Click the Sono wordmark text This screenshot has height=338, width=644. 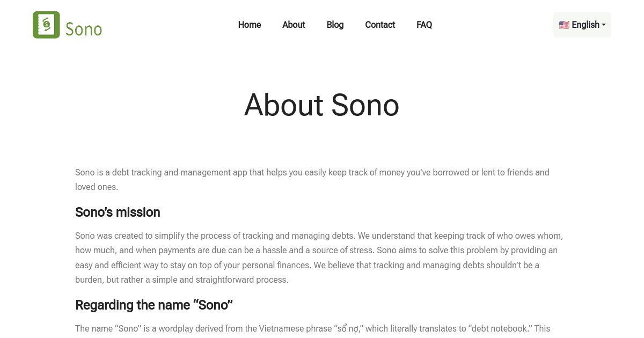click(x=84, y=30)
